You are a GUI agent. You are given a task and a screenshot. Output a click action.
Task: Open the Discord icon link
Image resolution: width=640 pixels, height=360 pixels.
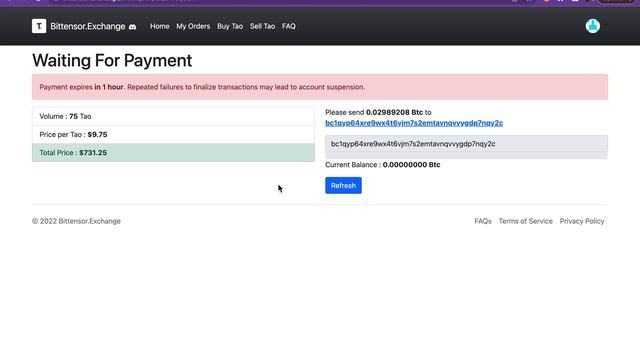tap(132, 27)
